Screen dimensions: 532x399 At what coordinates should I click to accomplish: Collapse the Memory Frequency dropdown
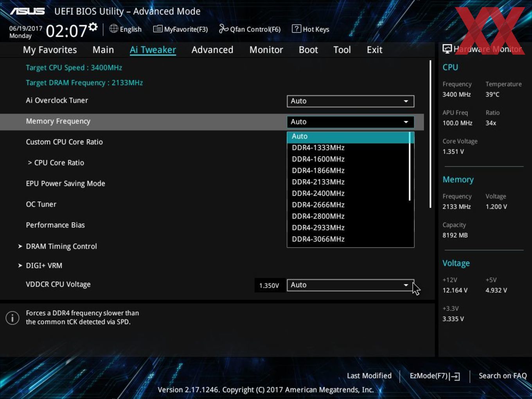(350, 122)
